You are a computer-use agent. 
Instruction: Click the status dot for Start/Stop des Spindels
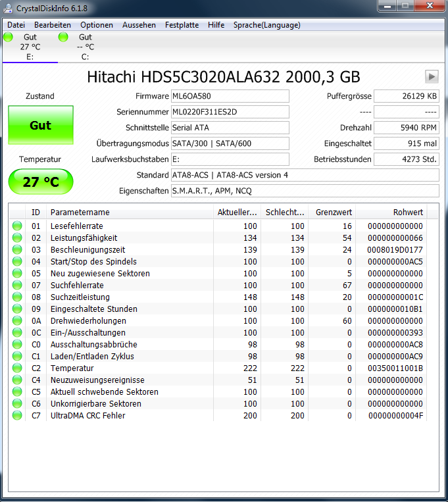click(x=17, y=262)
